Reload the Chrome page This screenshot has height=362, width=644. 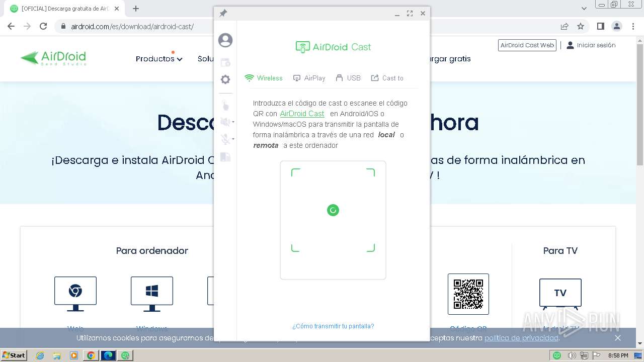click(x=43, y=26)
